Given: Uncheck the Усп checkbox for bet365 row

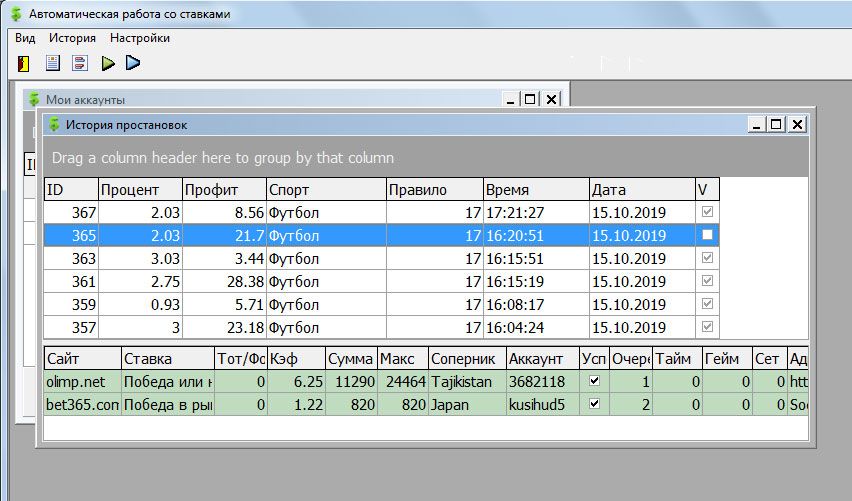Looking at the screenshot, I should 595,404.
